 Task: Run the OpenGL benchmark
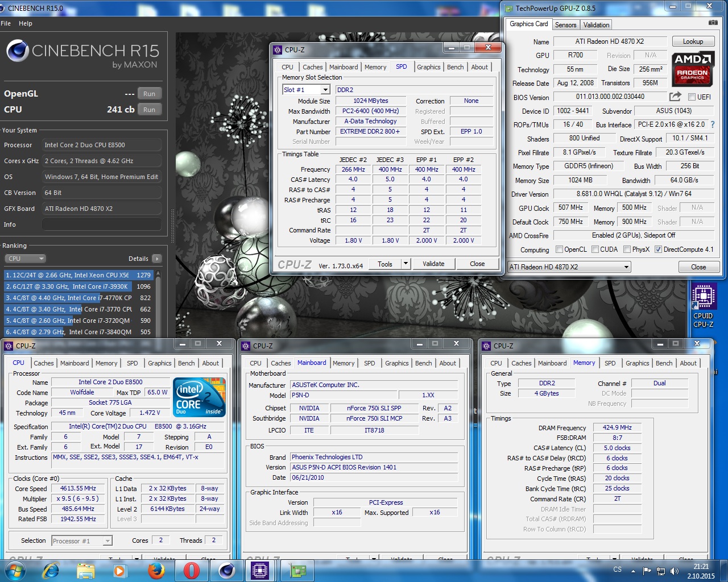150,94
